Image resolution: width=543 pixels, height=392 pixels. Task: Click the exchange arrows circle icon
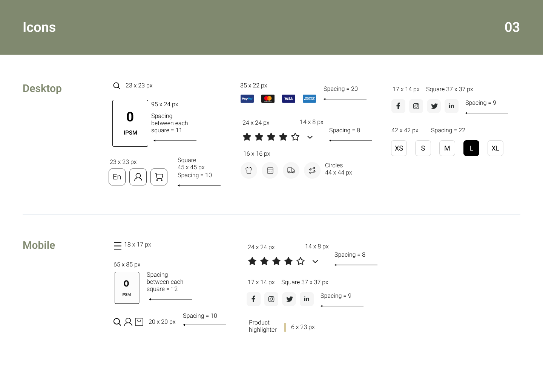tap(312, 170)
